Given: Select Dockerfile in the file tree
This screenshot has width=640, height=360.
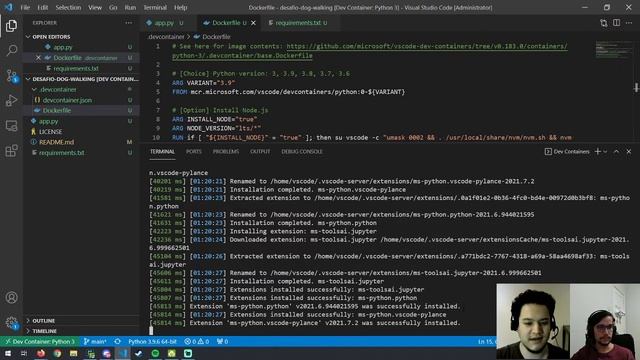Looking at the screenshot, I should pyautogui.click(x=81, y=111).
